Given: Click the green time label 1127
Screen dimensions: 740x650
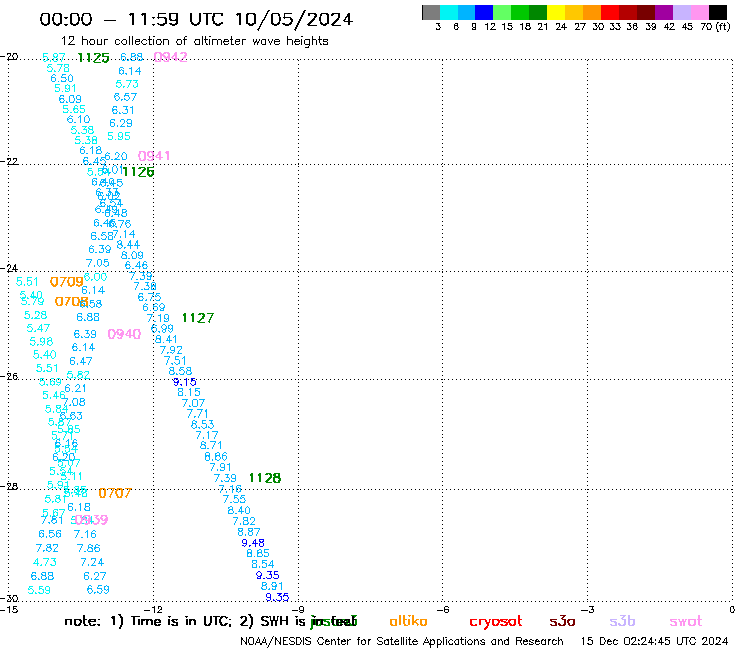Looking at the screenshot, I should 198,318.
